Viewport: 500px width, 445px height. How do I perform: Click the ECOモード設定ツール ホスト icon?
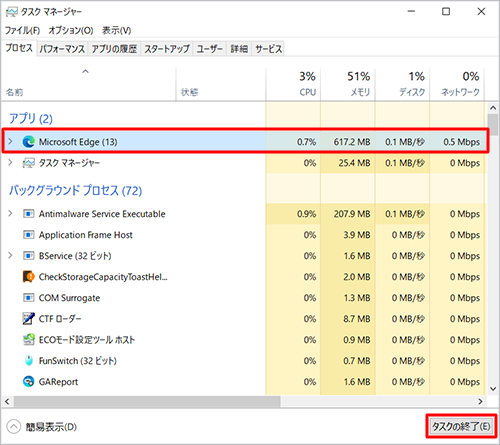(x=29, y=340)
